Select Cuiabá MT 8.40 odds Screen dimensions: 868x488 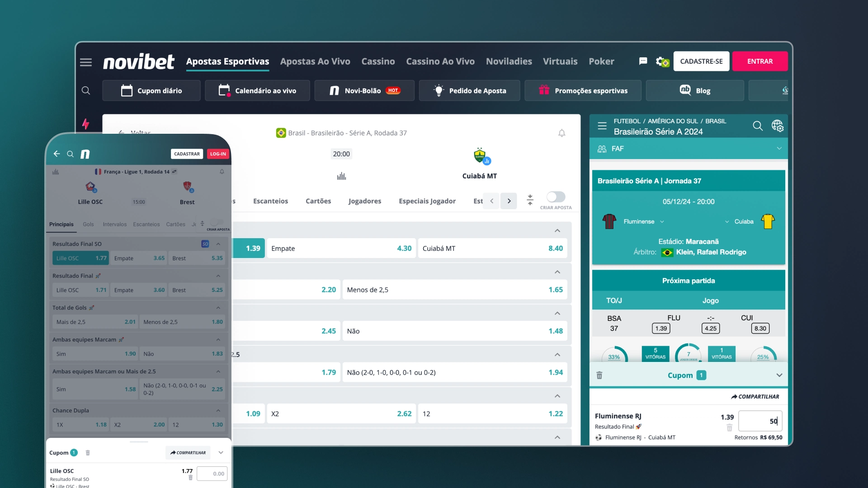[492, 249]
